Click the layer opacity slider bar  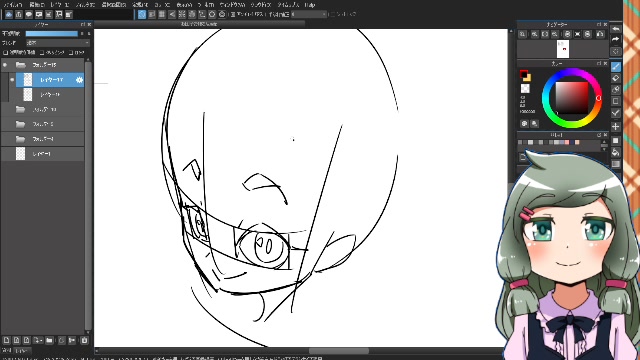pyautogui.click(x=51, y=33)
